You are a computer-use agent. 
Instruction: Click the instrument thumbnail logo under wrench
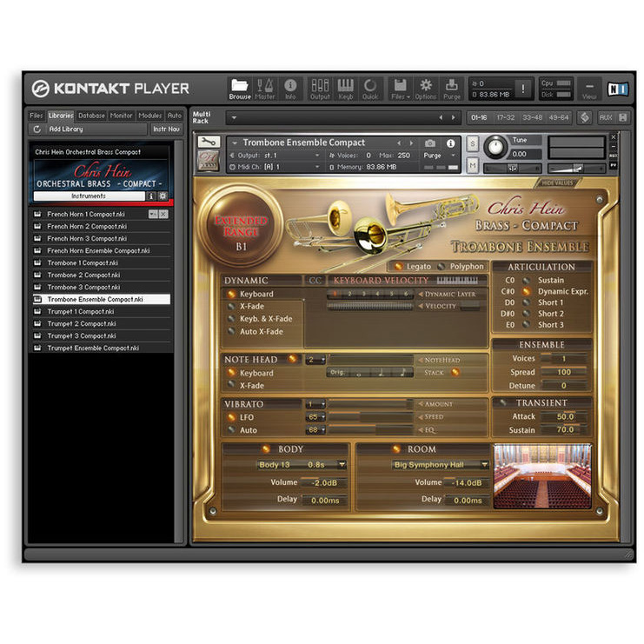209,160
